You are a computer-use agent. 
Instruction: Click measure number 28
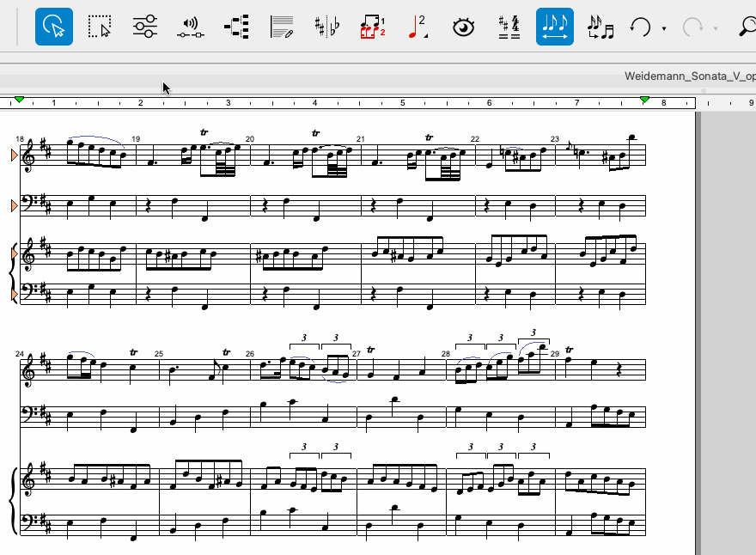click(x=446, y=353)
